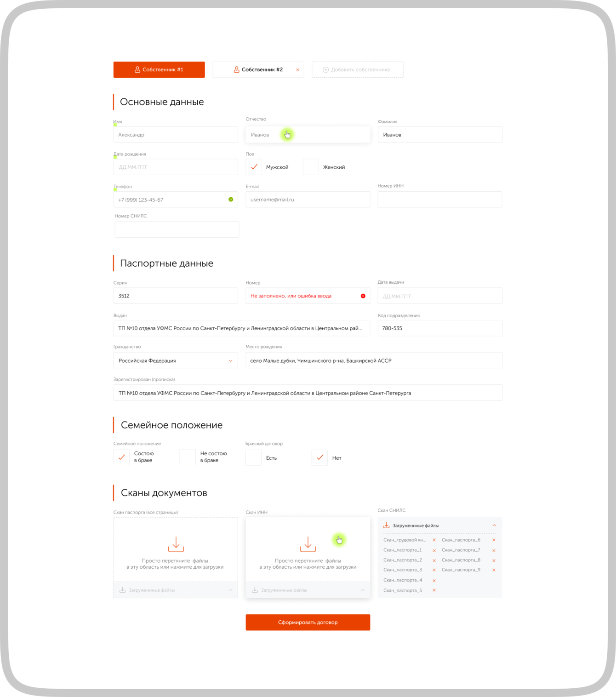Click the Дата выдачи date field

click(440, 296)
